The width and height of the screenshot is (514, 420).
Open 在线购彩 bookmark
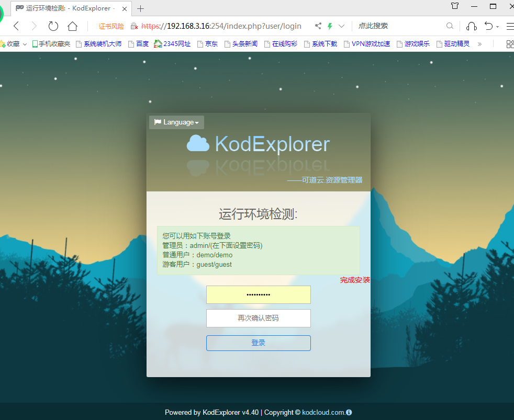[x=281, y=44]
